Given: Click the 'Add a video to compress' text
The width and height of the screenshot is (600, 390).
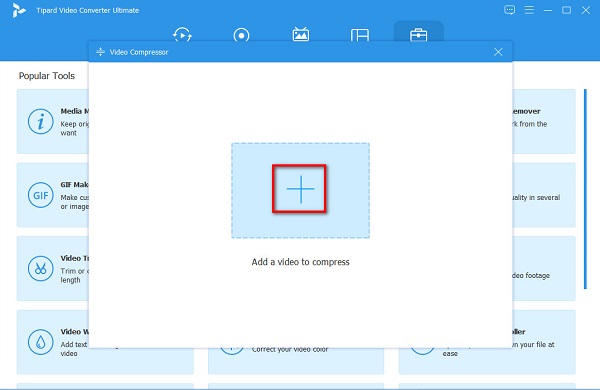Looking at the screenshot, I should pos(300,262).
